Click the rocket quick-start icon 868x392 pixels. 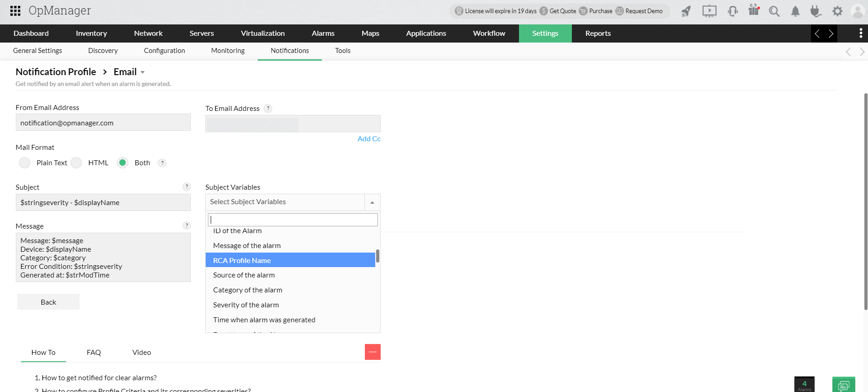click(686, 11)
